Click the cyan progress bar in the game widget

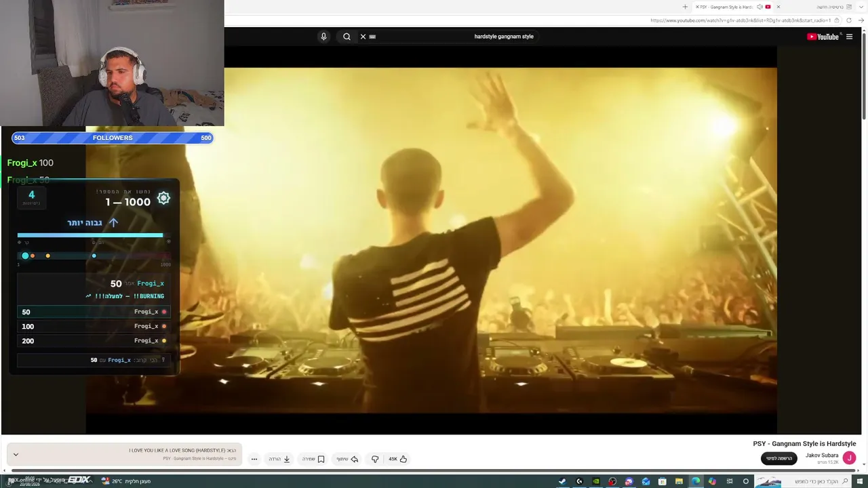[90, 235]
